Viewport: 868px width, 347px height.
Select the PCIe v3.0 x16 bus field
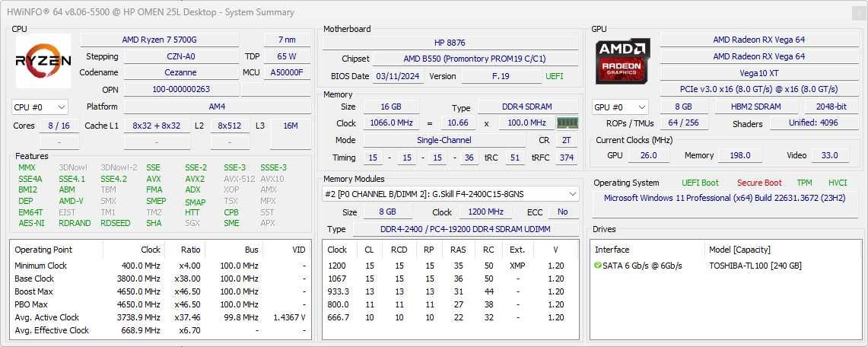[x=759, y=88]
